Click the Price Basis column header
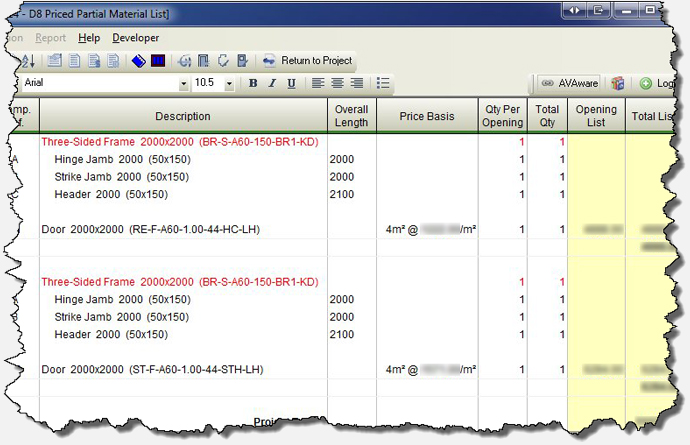The image size is (690, 445). 427,116
